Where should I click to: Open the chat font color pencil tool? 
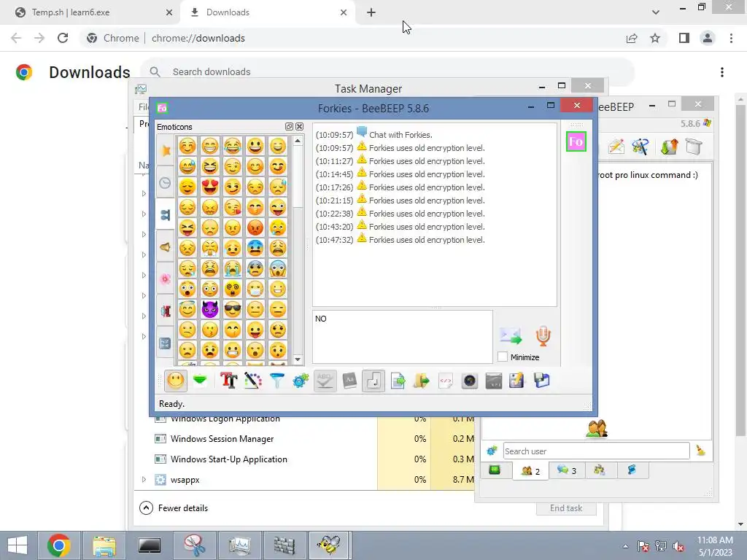pos(253,381)
